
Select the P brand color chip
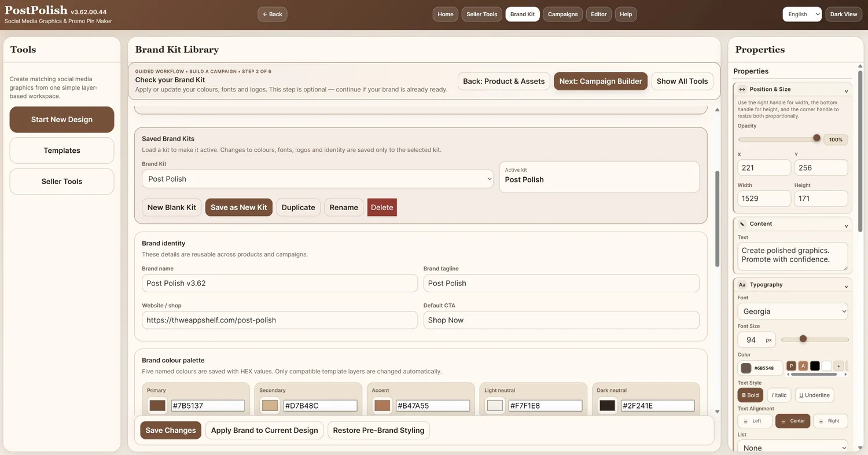(792, 366)
